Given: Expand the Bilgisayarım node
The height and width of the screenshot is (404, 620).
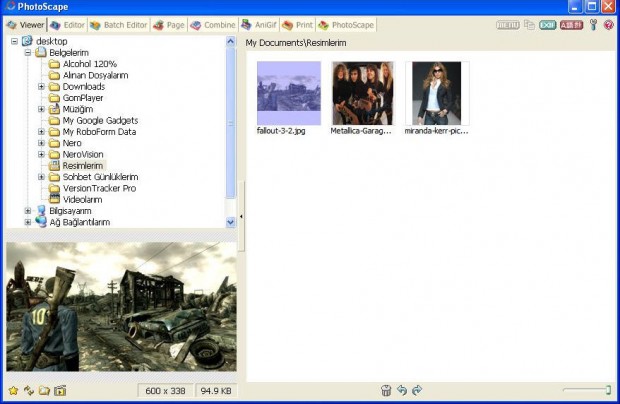Looking at the screenshot, I should click(x=28, y=211).
